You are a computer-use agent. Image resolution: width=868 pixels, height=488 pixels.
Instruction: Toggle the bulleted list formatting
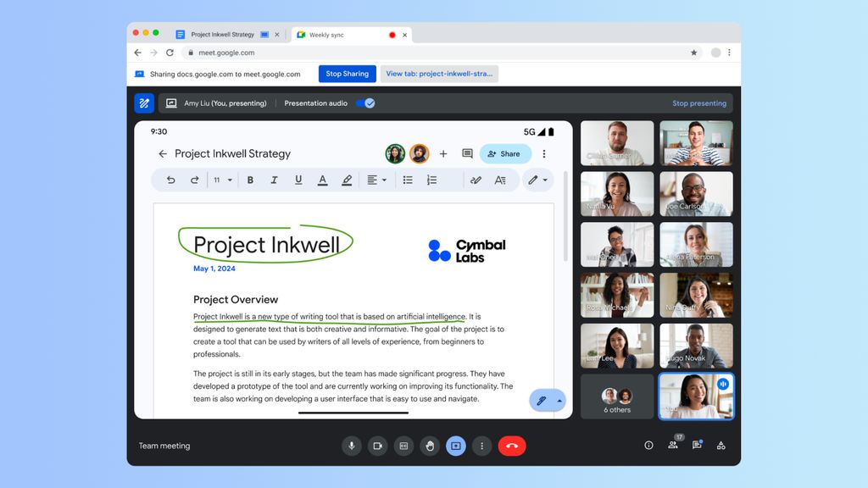(408, 180)
